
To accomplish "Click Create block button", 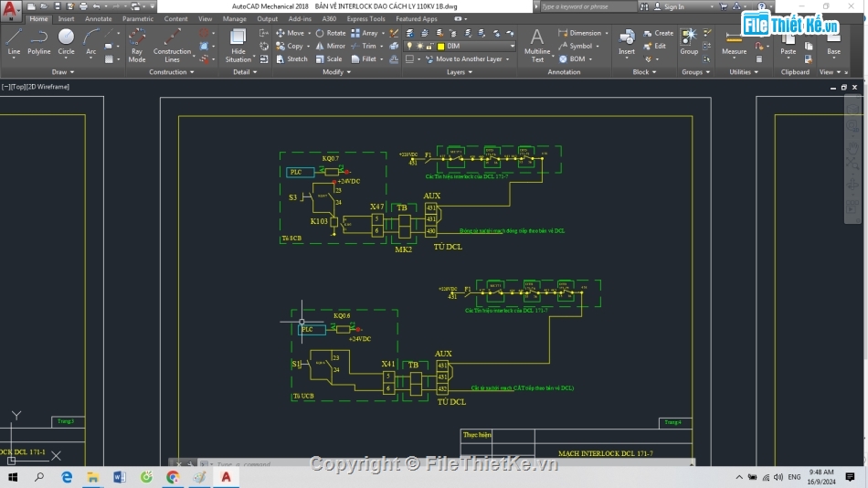I will coord(659,33).
